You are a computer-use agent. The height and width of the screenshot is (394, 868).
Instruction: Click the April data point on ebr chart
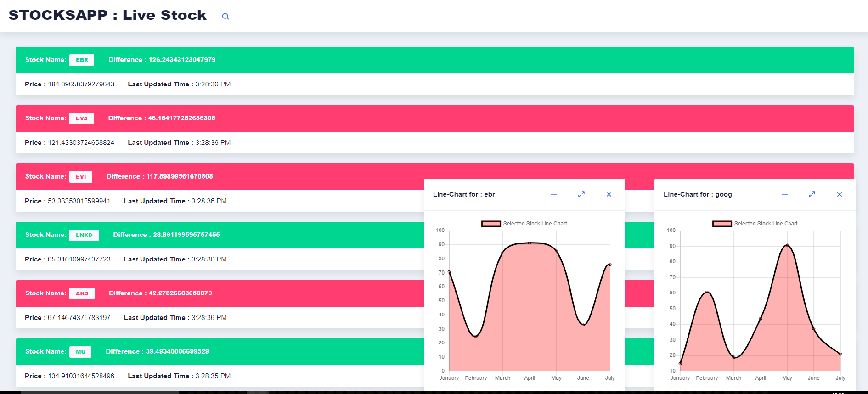coord(530,243)
